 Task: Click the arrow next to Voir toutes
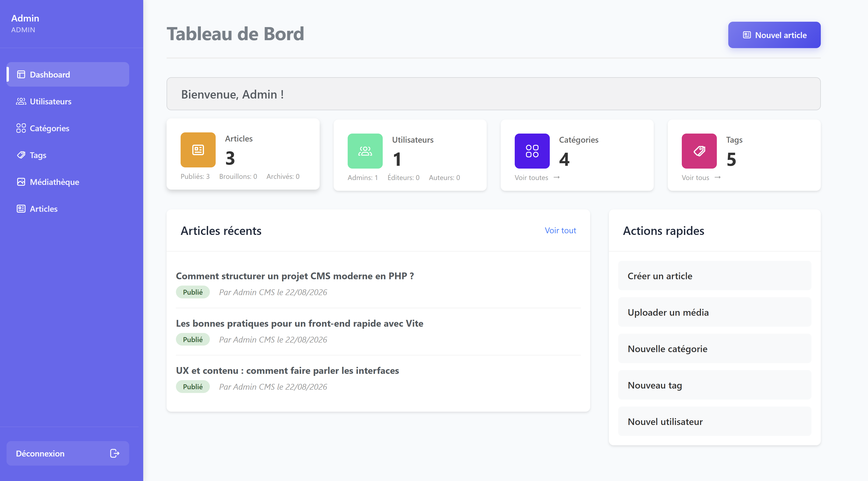(x=557, y=177)
